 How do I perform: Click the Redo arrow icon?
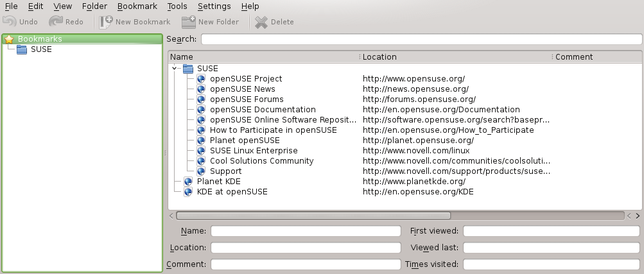click(x=56, y=22)
